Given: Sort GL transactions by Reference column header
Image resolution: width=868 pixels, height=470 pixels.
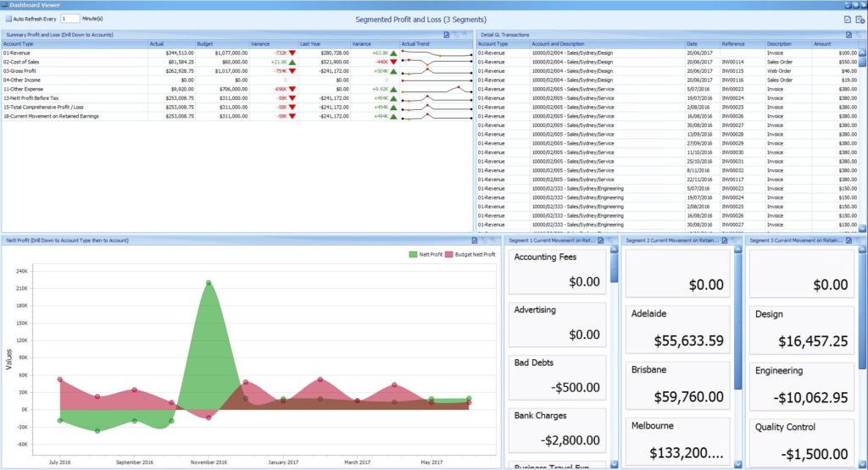Looking at the screenshot, I should click(742, 44).
